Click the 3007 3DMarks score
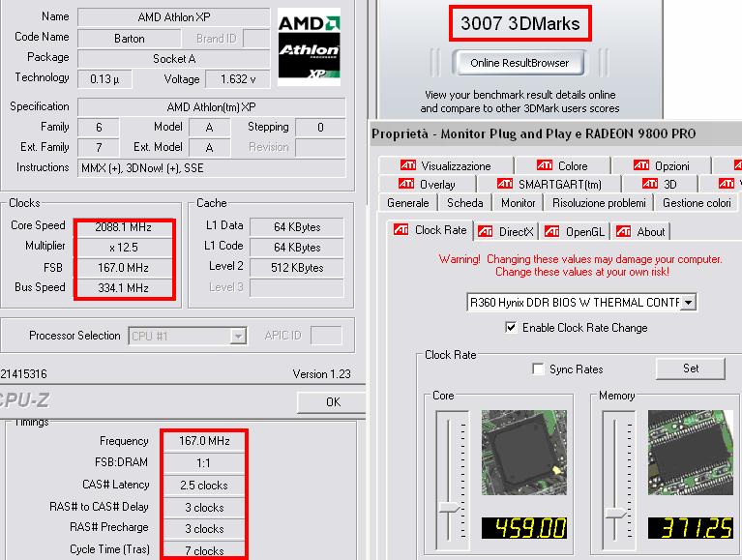 pos(520,23)
